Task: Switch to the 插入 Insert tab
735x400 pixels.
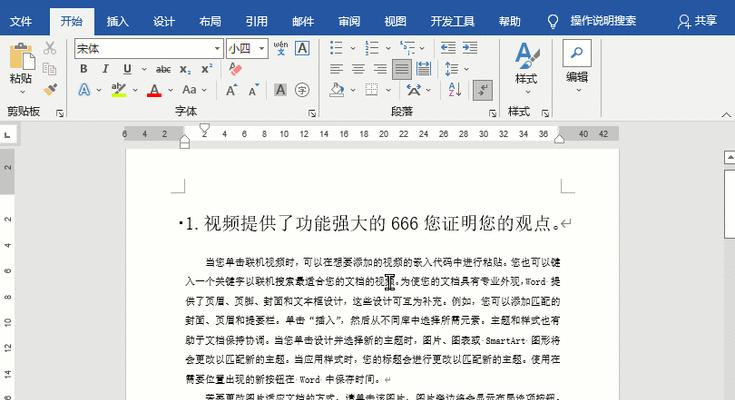Action: point(117,22)
